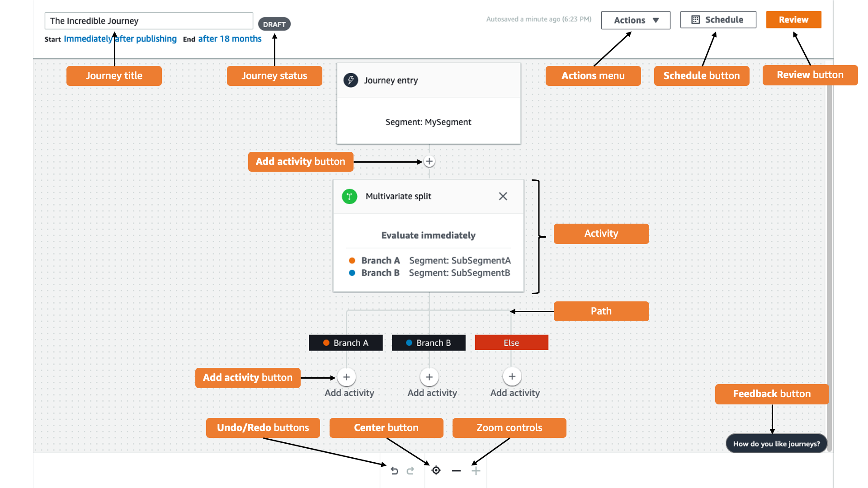Select the Else branch path
Viewport: 868px width, 488px height.
(x=511, y=342)
